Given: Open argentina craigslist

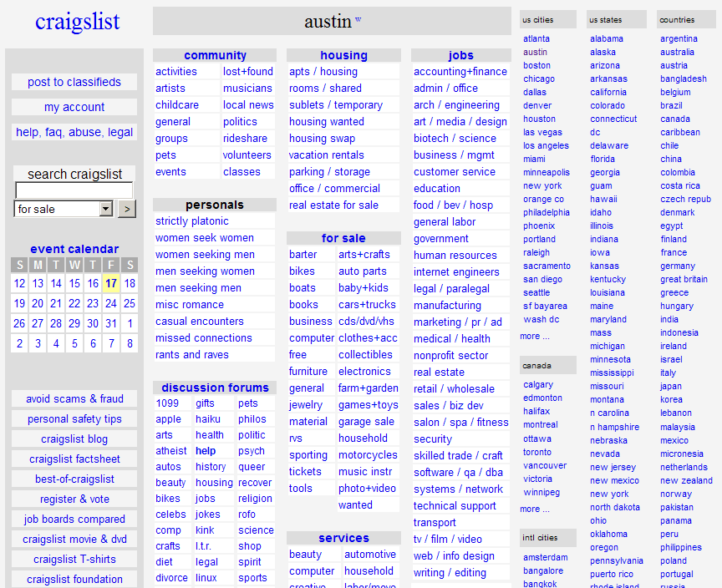Looking at the screenshot, I should pos(679,38).
